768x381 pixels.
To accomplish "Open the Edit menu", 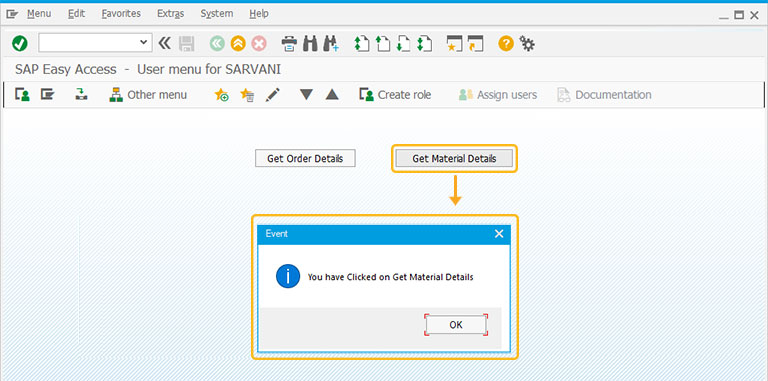I will (x=76, y=14).
